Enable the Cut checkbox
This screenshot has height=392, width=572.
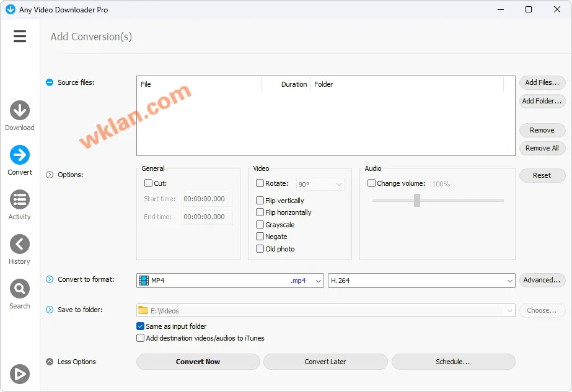[149, 183]
